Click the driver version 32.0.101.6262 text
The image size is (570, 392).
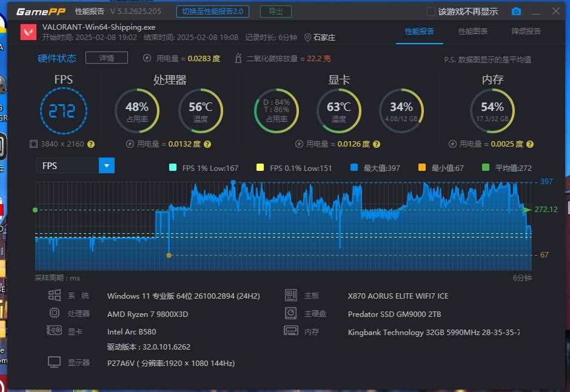click(149, 347)
